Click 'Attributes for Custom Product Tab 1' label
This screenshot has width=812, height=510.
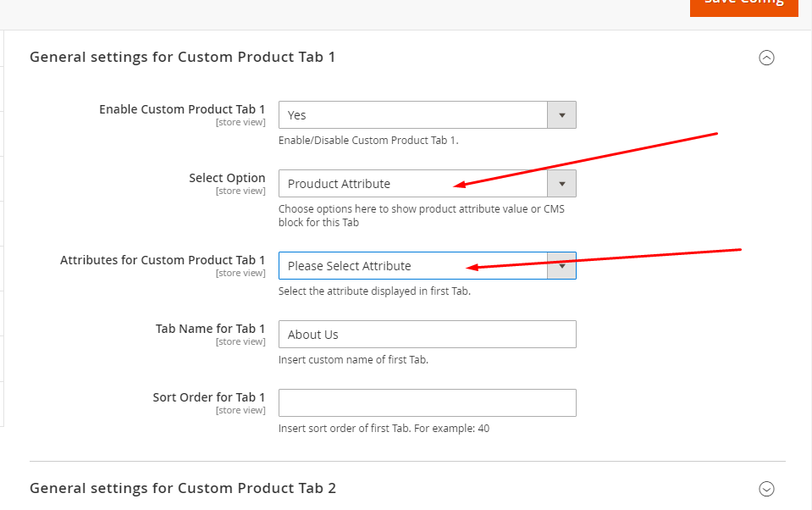163,260
